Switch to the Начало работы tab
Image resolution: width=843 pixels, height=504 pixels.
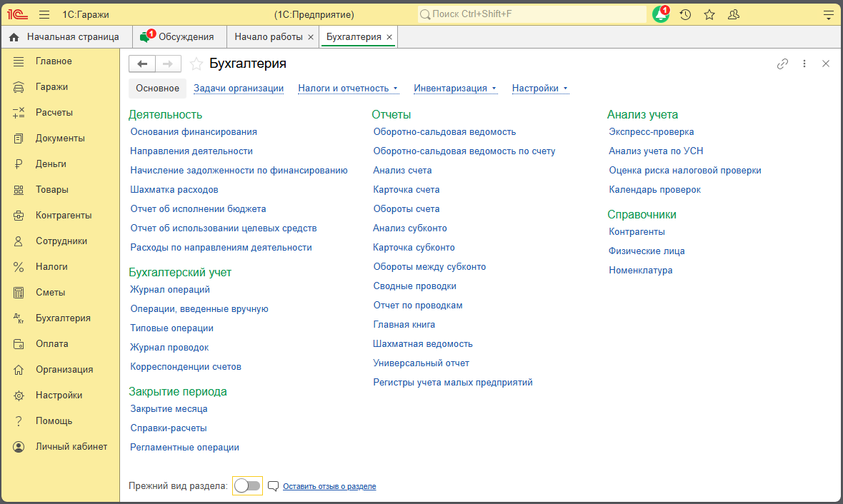pos(269,36)
